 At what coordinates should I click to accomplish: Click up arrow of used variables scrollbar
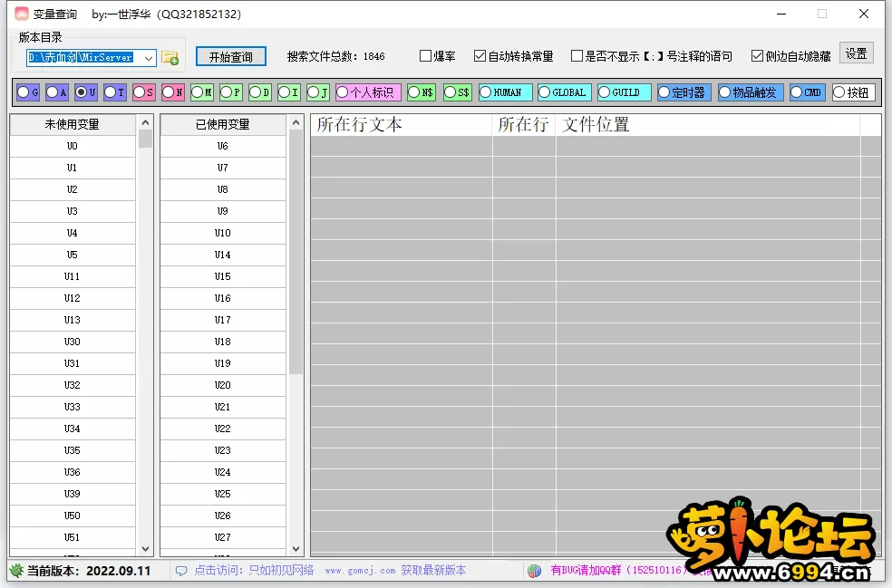(x=296, y=123)
